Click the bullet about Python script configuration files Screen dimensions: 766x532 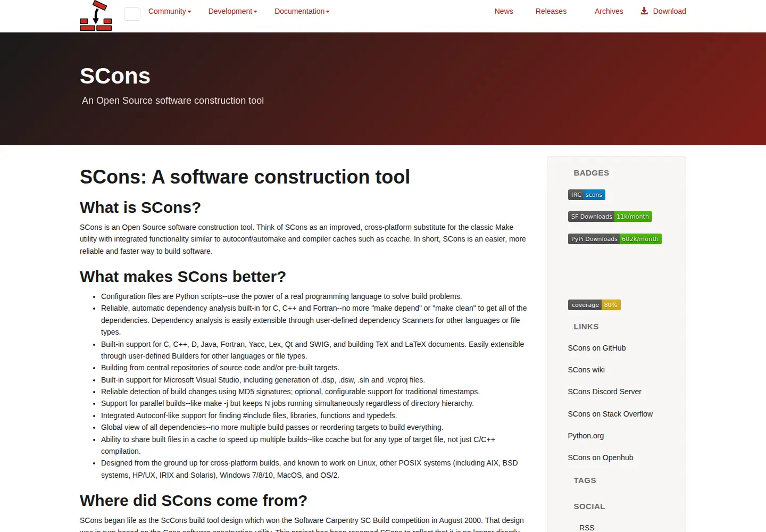pyautogui.click(x=281, y=296)
